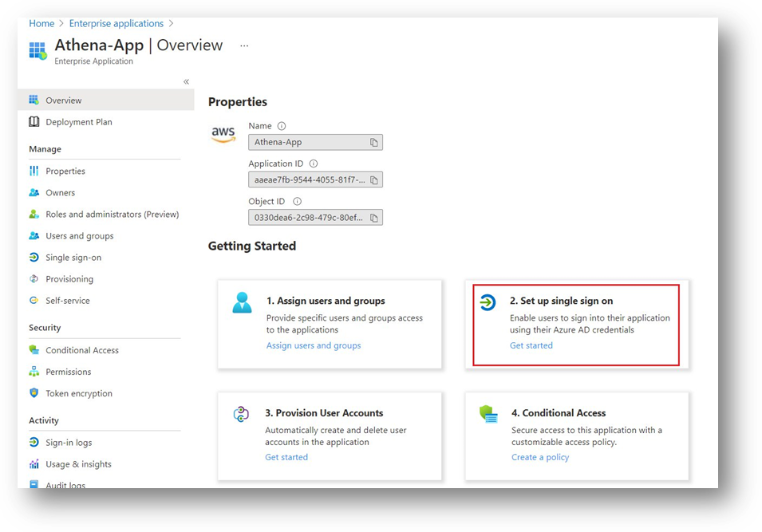Screen dimensions: 762x532
Task: Click the Conditional Access card icon
Action: pos(488,415)
